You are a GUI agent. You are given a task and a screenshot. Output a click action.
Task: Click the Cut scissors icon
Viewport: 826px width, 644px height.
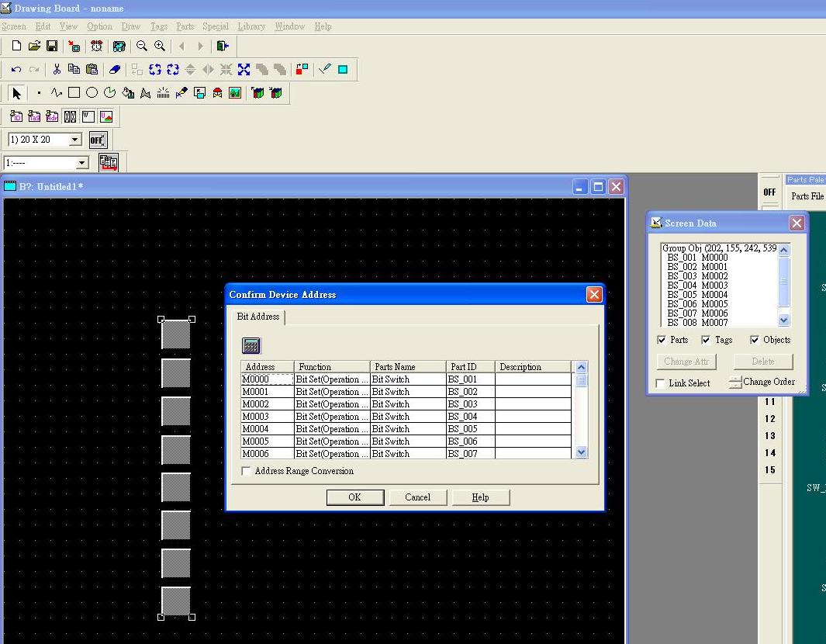(x=57, y=70)
